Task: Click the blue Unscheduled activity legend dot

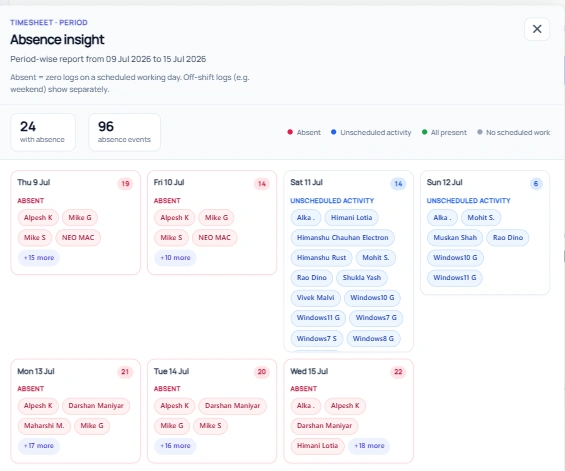Action: 333,132
